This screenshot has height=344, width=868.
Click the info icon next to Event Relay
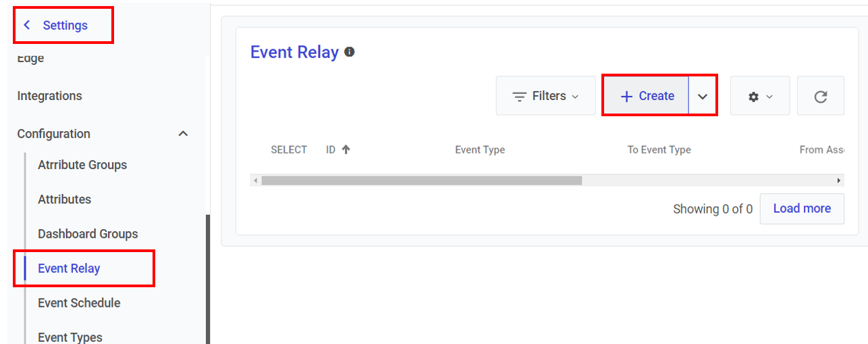click(350, 51)
